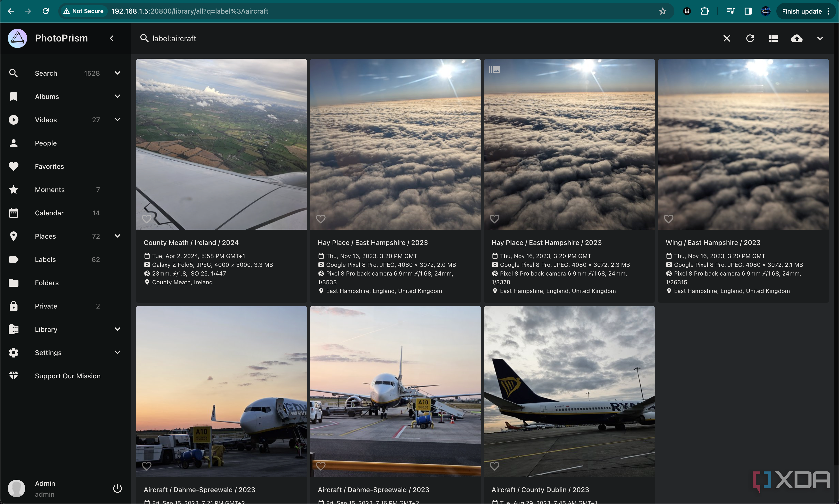
Task: Click the Finish update button
Action: [x=806, y=11]
